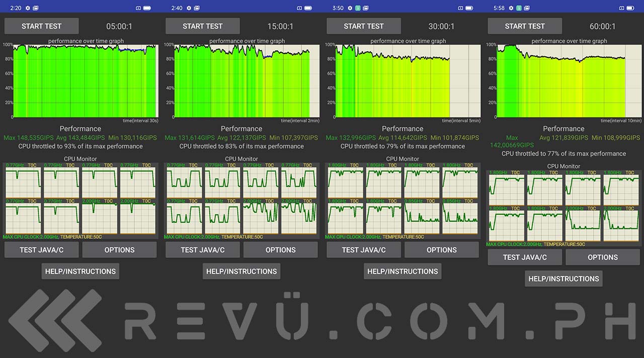Open OPTIONS on the 77% throttled screen
The image size is (644, 358).
click(603, 257)
